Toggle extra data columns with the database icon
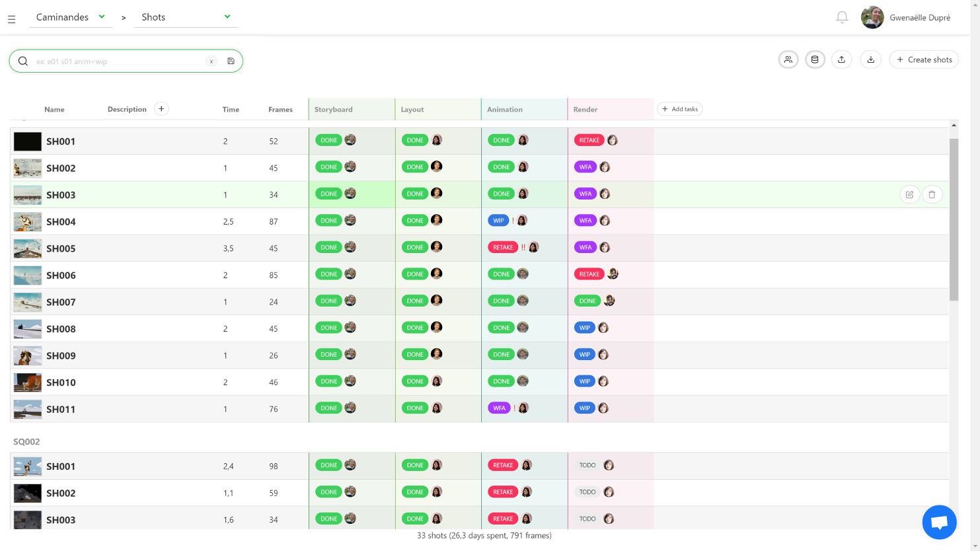 (x=815, y=59)
